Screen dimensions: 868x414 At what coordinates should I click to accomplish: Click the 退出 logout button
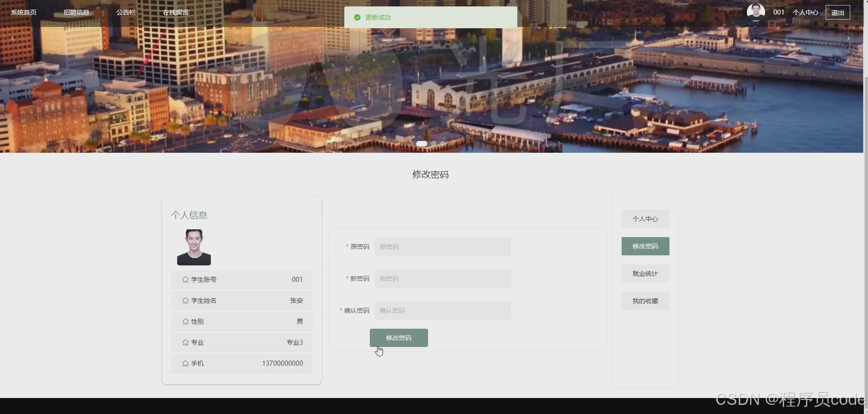pyautogui.click(x=838, y=13)
